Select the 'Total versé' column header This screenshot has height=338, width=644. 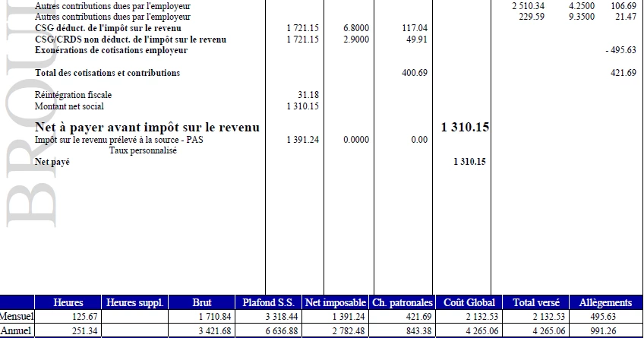pos(536,302)
